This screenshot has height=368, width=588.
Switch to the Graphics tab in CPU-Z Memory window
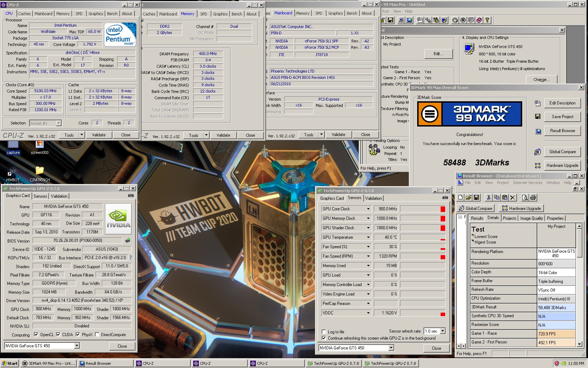pyautogui.click(x=220, y=14)
